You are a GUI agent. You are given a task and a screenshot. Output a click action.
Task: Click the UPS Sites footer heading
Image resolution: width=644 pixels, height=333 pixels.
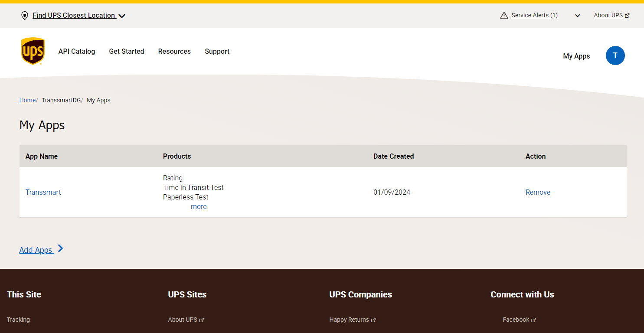[x=187, y=294]
